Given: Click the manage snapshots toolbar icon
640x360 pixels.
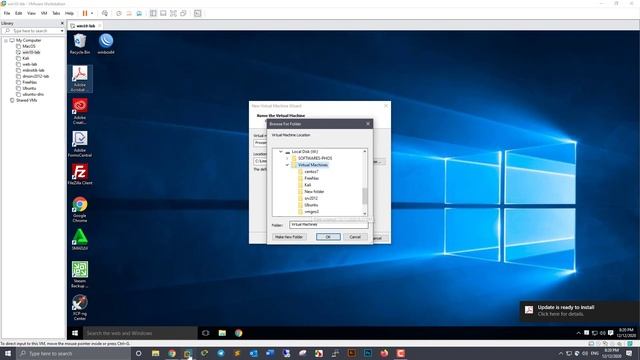Looking at the screenshot, I should pos(139,13).
